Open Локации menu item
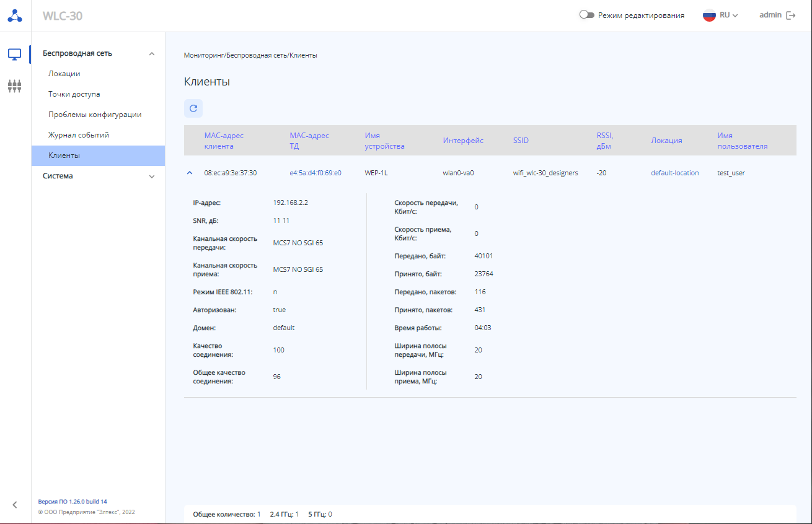The height and width of the screenshot is (524, 812). pos(64,74)
